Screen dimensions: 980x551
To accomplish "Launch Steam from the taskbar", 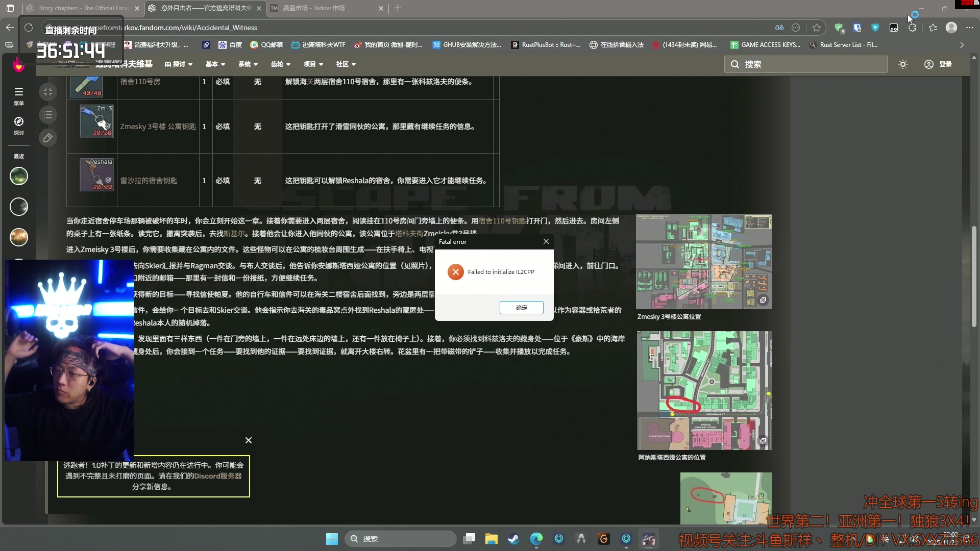I will 513,538.
